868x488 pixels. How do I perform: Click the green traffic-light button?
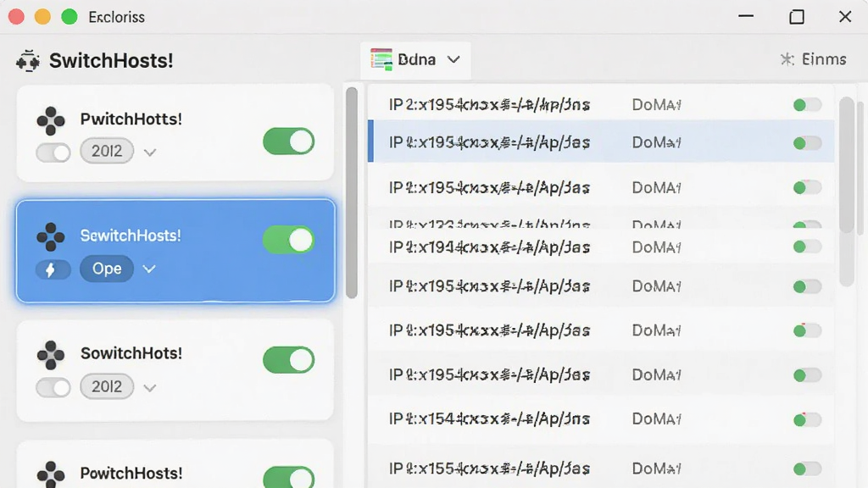click(x=70, y=17)
